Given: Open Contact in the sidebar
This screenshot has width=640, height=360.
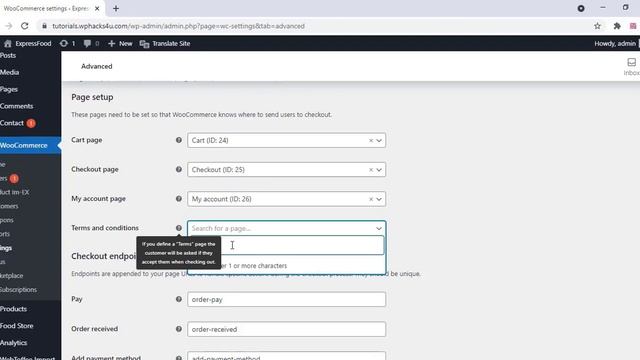Looking at the screenshot, I should tap(12, 123).
